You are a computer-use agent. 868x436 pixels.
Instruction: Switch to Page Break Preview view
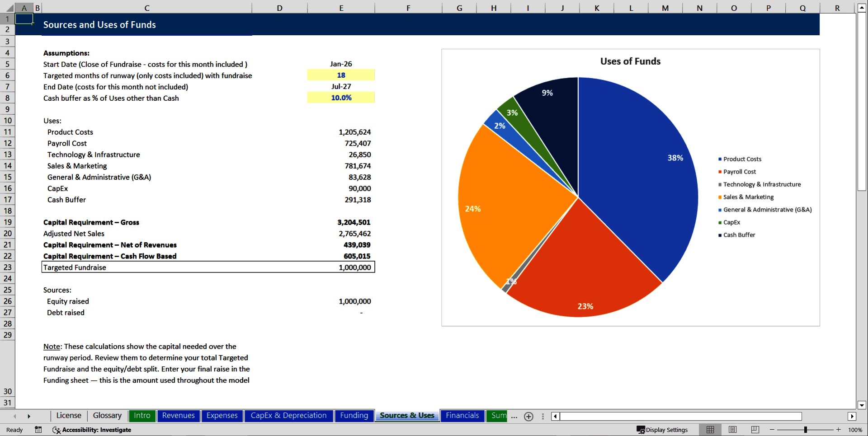tap(754, 430)
